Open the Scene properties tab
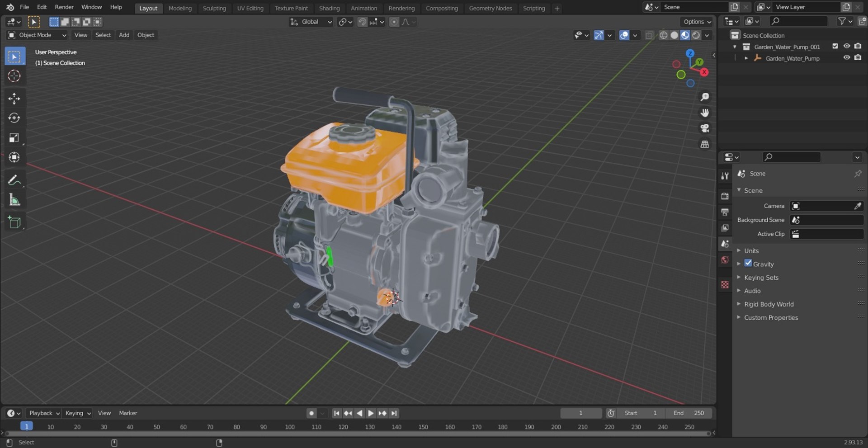The image size is (868, 448). pos(725,244)
